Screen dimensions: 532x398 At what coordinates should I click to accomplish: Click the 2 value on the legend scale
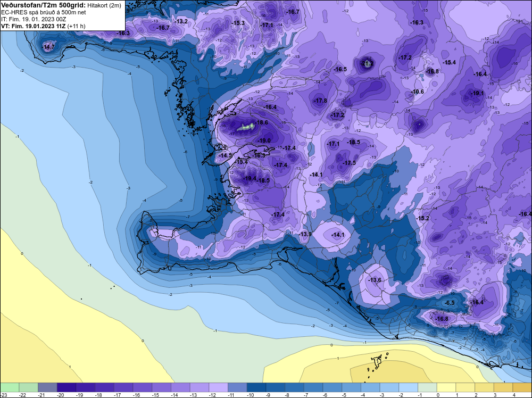pos(476,395)
